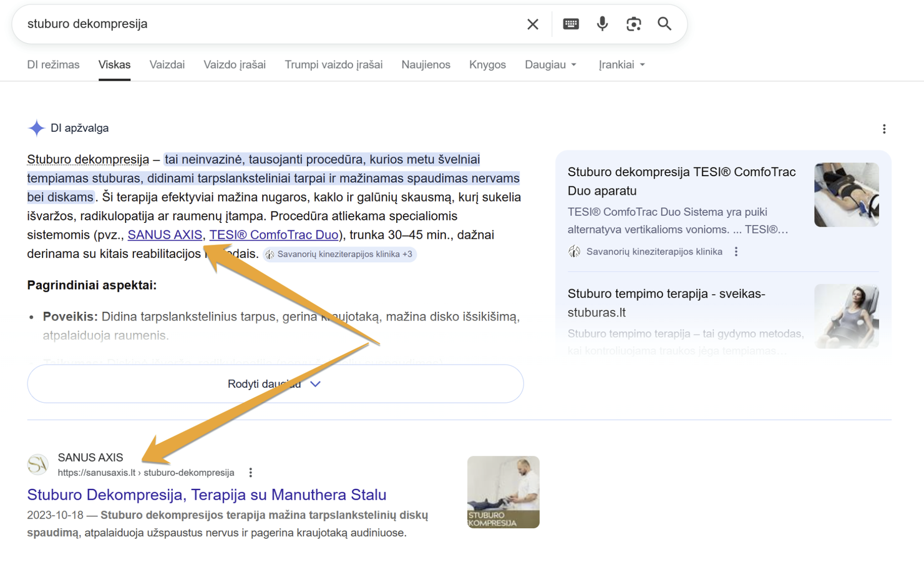Open Stuburo dekompresija TESI® ComfoTrac Duo aparatu card
Screen dimensions: 924x562
682,181
